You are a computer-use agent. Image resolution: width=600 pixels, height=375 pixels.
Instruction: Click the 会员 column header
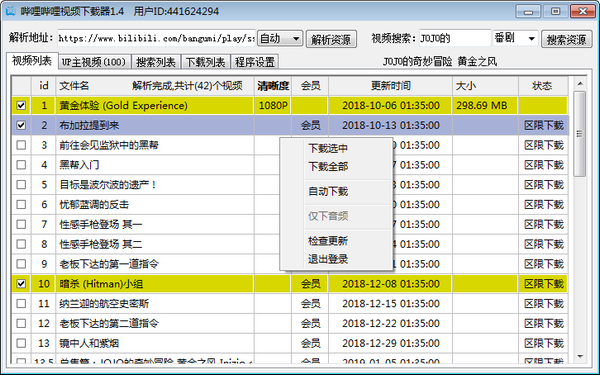point(310,86)
